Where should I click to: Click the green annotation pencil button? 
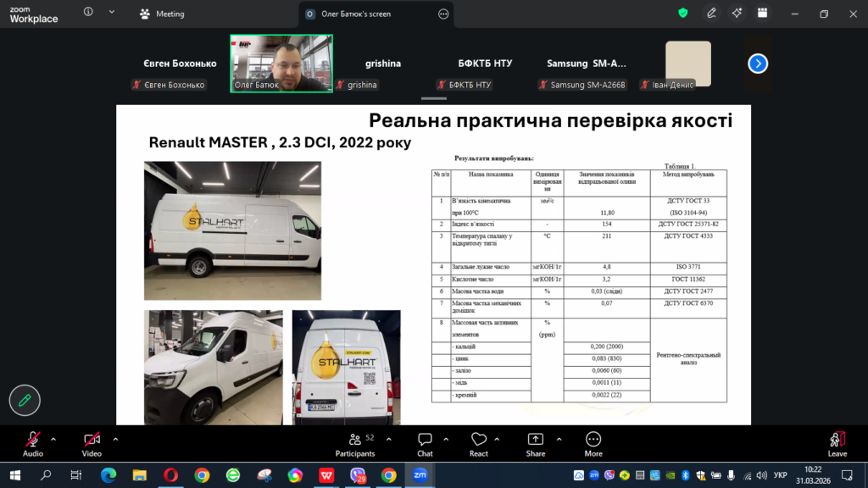pyautogui.click(x=25, y=401)
